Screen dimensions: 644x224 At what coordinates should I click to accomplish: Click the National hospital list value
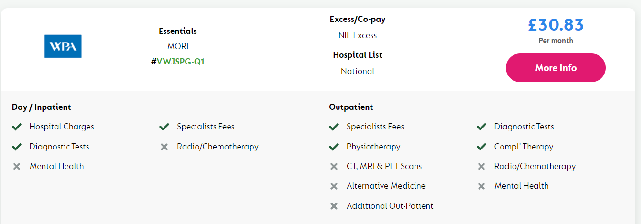(358, 71)
